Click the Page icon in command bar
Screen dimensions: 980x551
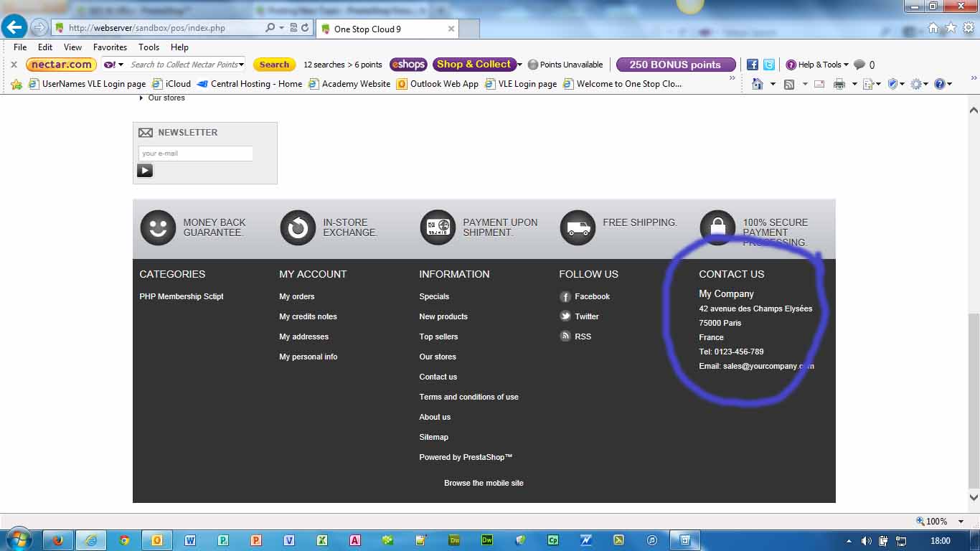pyautogui.click(x=868, y=84)
